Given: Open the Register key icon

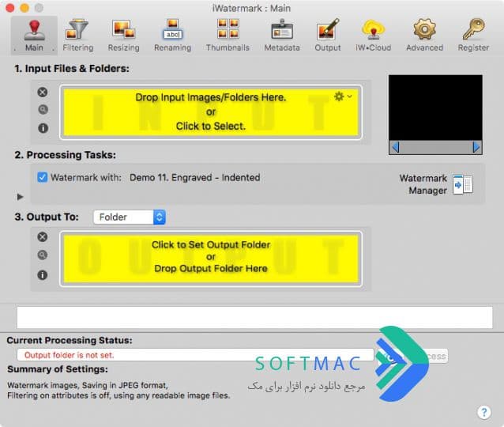Looking at the screenshot, I should click(473, 29).
